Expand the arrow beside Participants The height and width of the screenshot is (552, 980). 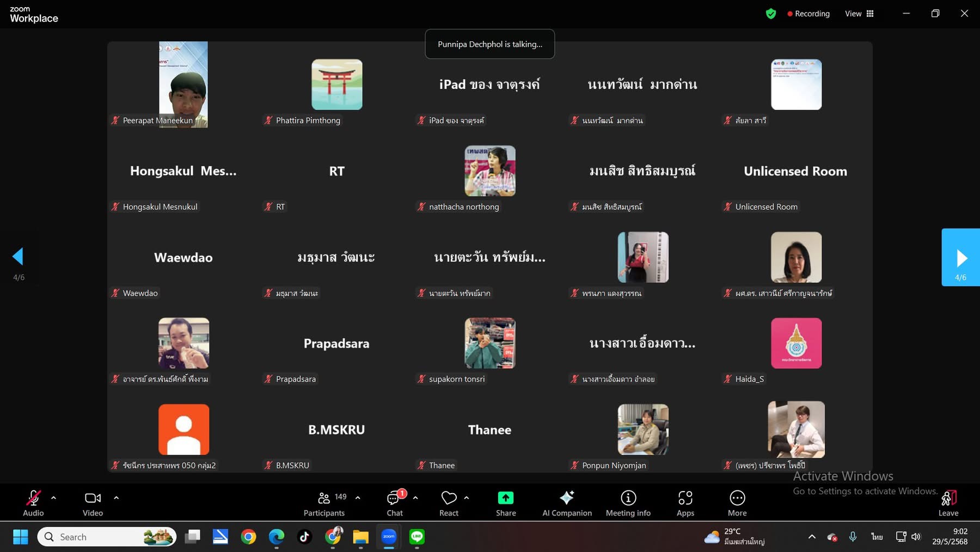358,498
